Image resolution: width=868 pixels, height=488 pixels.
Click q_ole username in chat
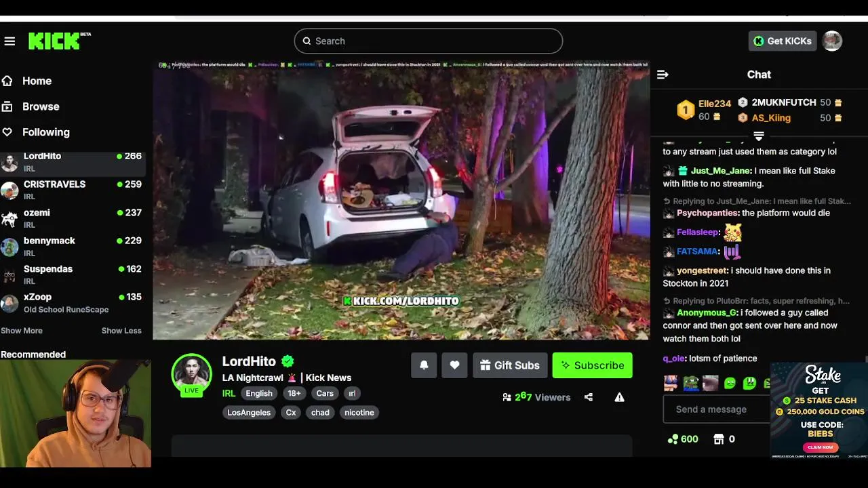point(675,358)
